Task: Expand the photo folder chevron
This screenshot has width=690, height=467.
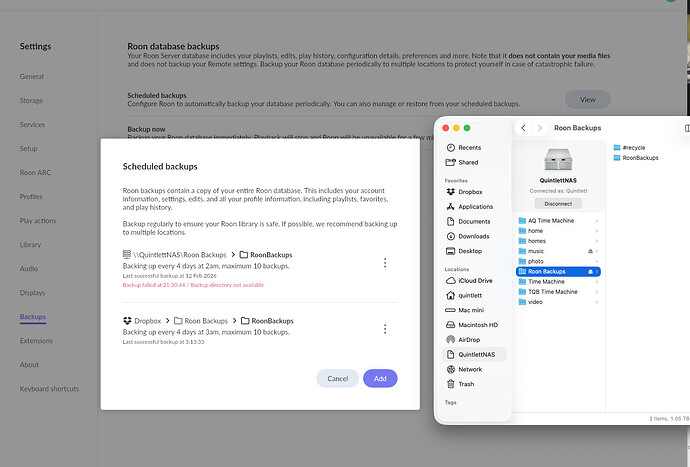Action: click(x=598, y=261)
